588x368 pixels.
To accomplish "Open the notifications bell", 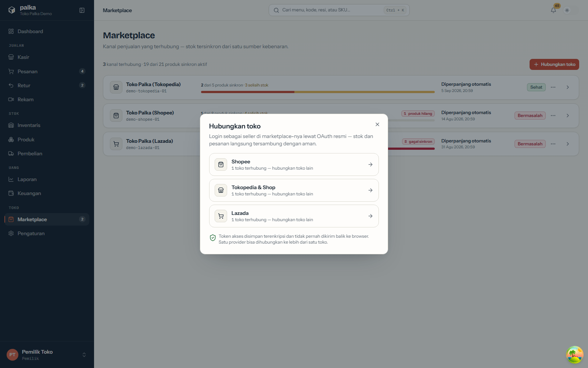I will coord(553,10).
